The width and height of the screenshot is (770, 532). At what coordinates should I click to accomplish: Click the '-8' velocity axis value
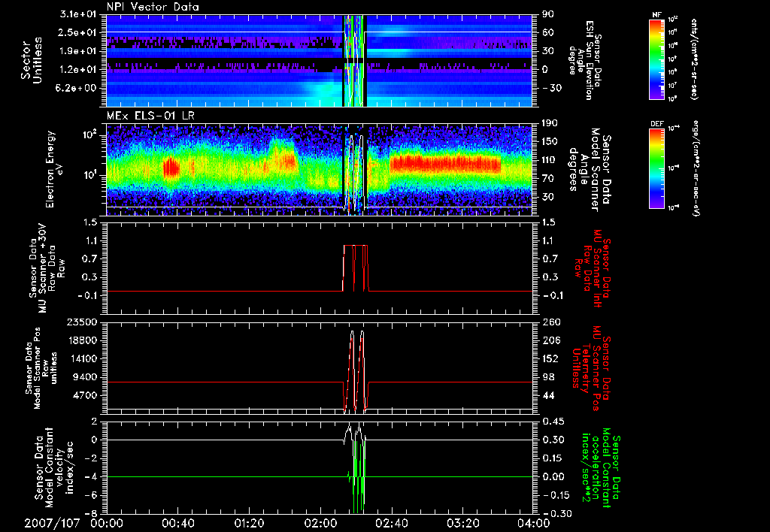[91, 514]
